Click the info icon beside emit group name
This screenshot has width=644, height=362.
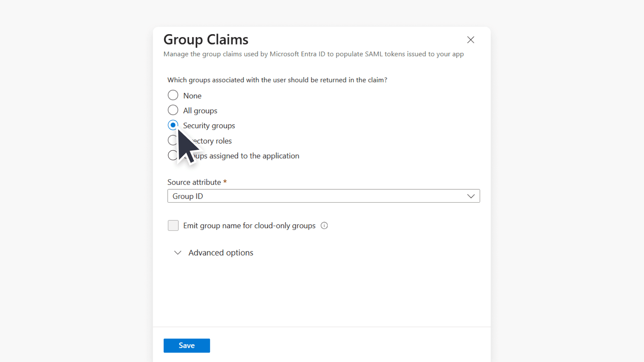tap(324, 226)
